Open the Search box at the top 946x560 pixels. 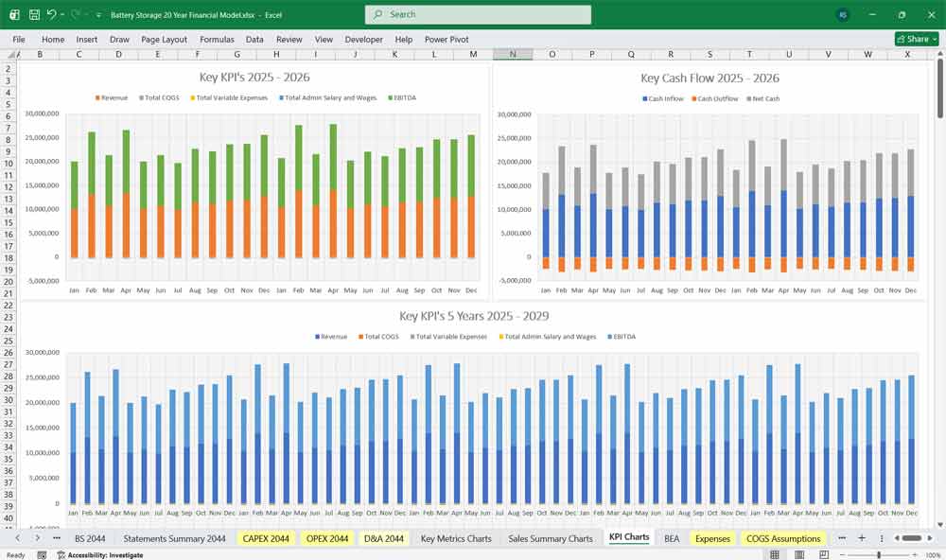tap(477, 14)
